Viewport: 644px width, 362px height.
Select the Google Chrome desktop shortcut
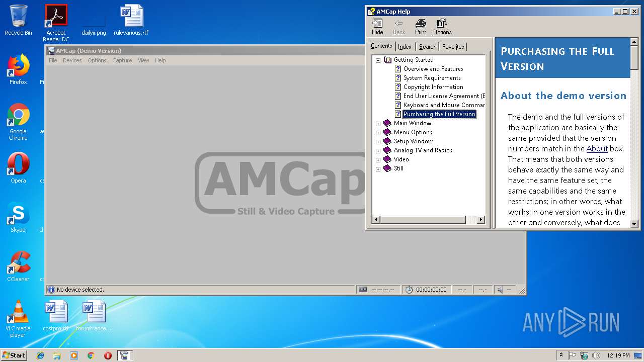[x=18, y=122]
